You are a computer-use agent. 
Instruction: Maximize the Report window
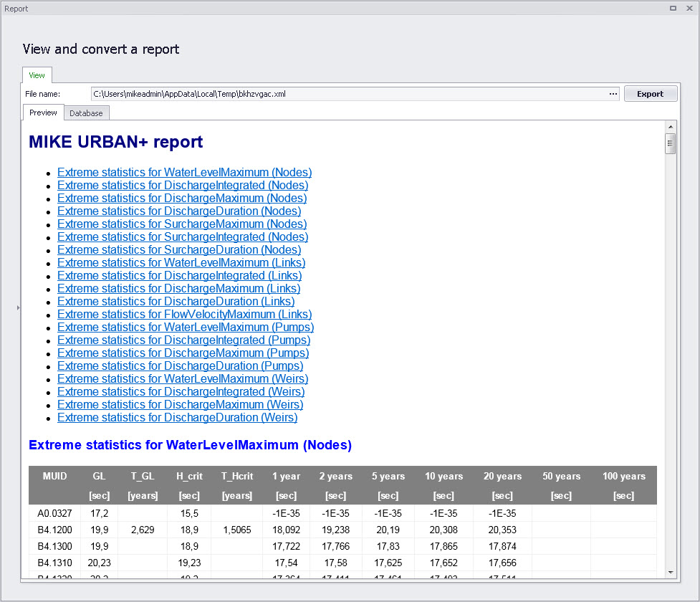pos(673,8)
